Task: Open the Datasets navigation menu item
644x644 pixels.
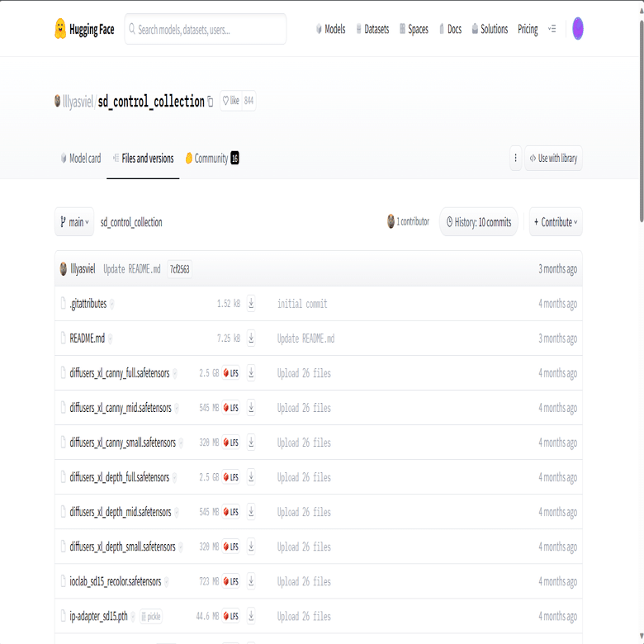Action: tap(372, 29)
